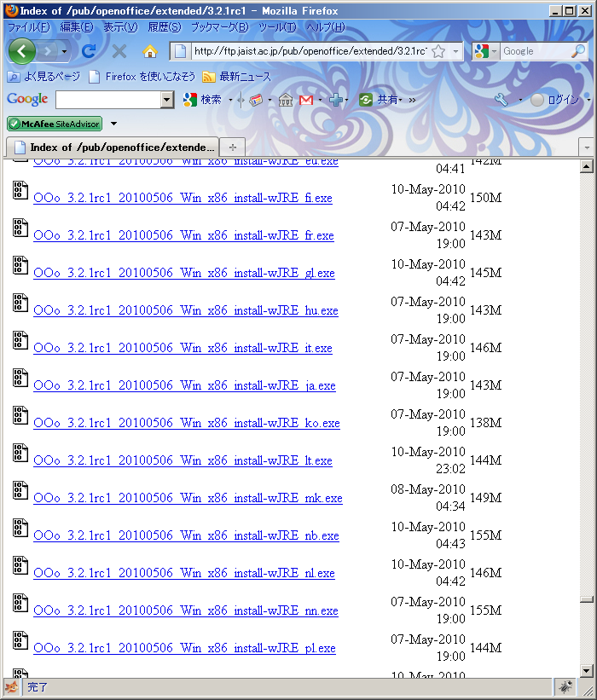This screenshot has height=700, width=597.
Task: Click the file icon beside install-wJRE_it.exe
Action: pyautogui.click(x=20, y=339)
